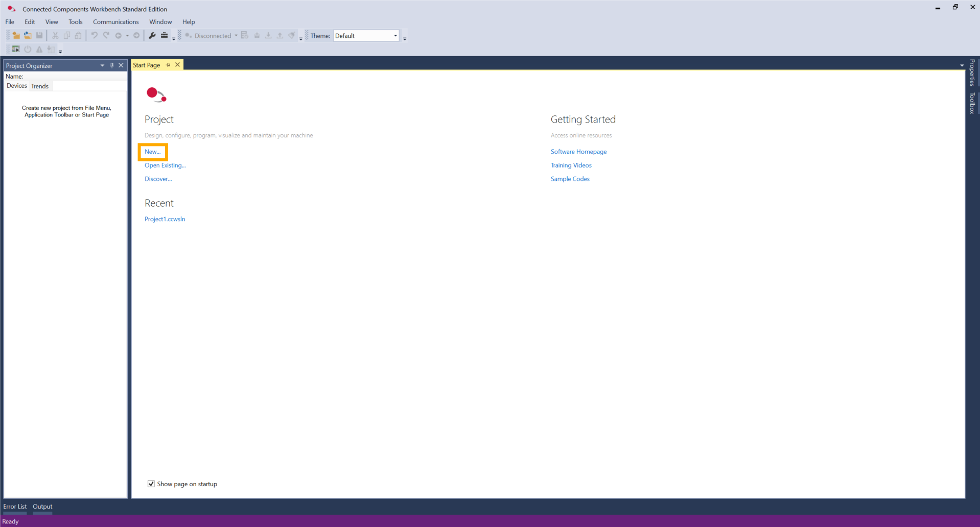
Task: Expand the Project Organizer window options arrow
Action: (102, 65)
